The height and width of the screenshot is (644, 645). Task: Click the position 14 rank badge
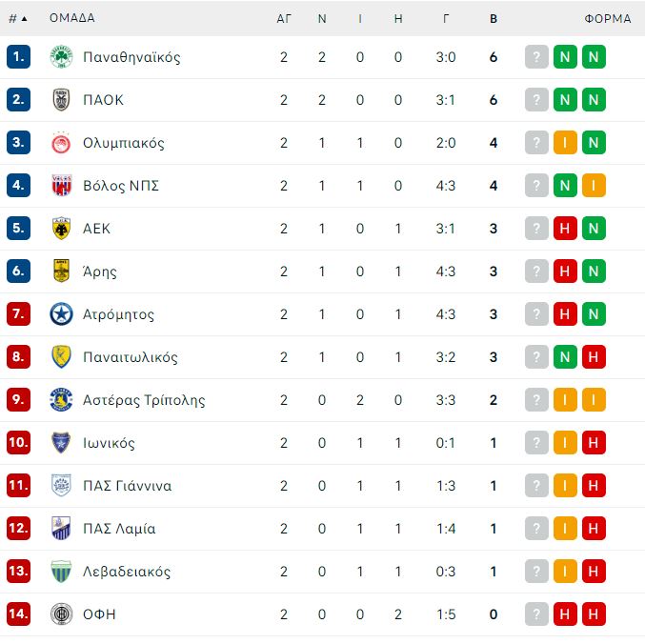coord(18,614)
